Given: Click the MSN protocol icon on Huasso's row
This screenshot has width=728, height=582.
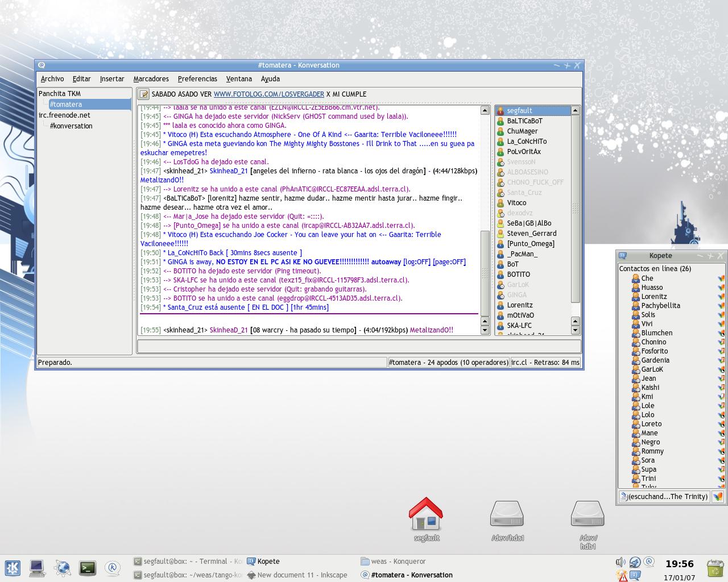Looking at the screenshot, I should point(721,288).
